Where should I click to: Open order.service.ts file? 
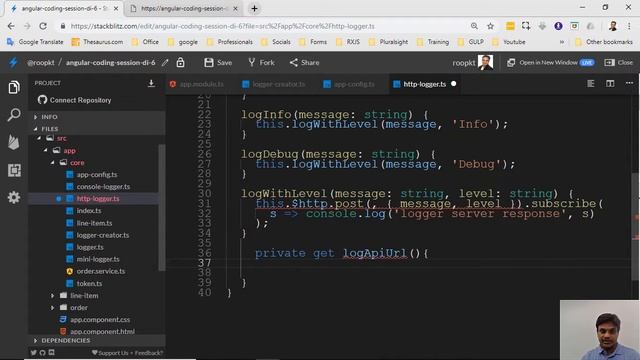(x=101, y=271)
